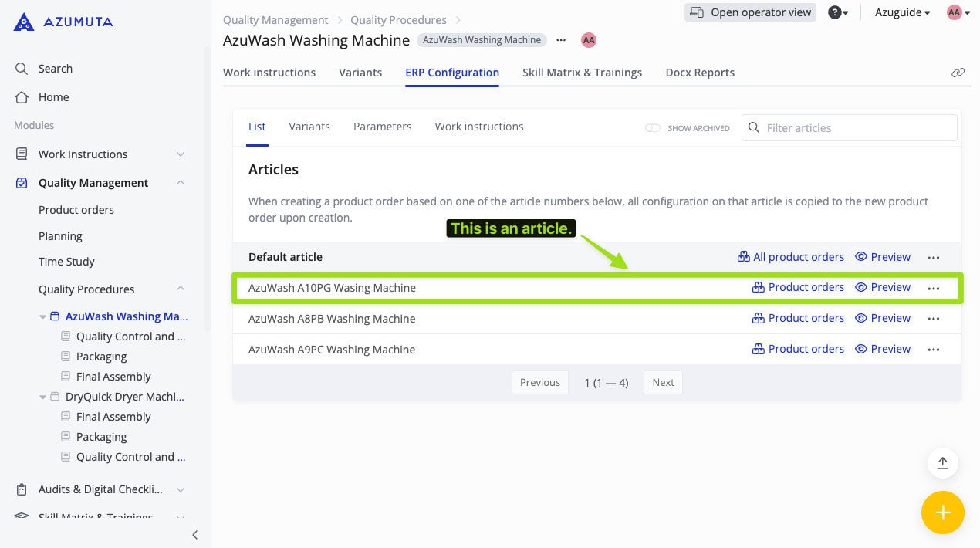The width and height of the screenshot is (980, 548).
Task: Preview the AzuWash A9PC Washing Machine article
Action: click(883, 349)
